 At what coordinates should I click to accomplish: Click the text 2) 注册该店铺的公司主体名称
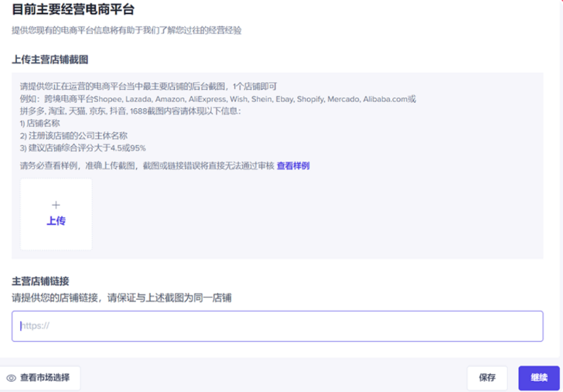(73, 136)
